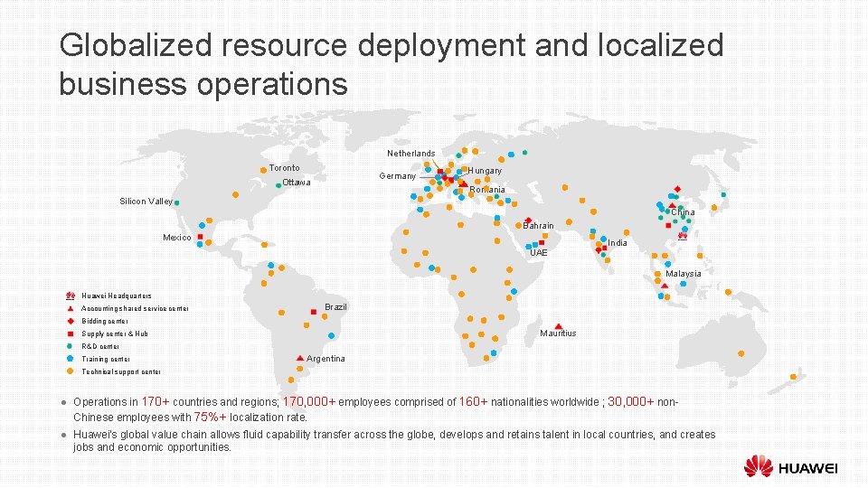The image size is (868, 488).
Task: Click the 'Supply center & Hub' legend text
Action: [115, 334]
